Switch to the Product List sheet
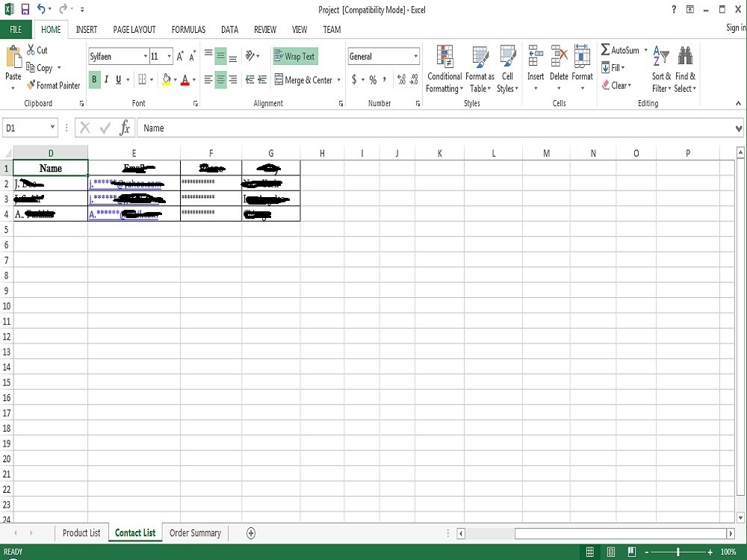Image resolution: width=747 pixels, height=560 pixels. (81, 533)
